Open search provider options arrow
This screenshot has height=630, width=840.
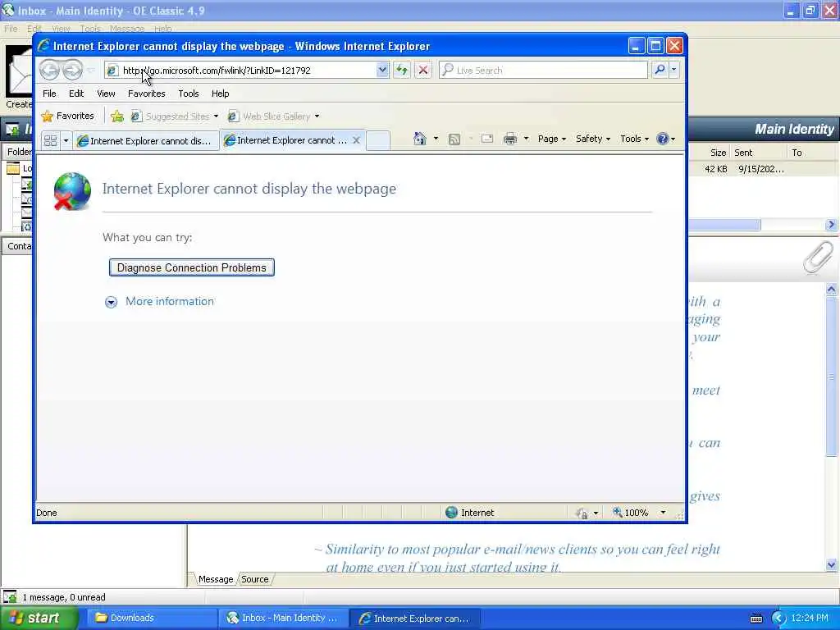point(674,70)
